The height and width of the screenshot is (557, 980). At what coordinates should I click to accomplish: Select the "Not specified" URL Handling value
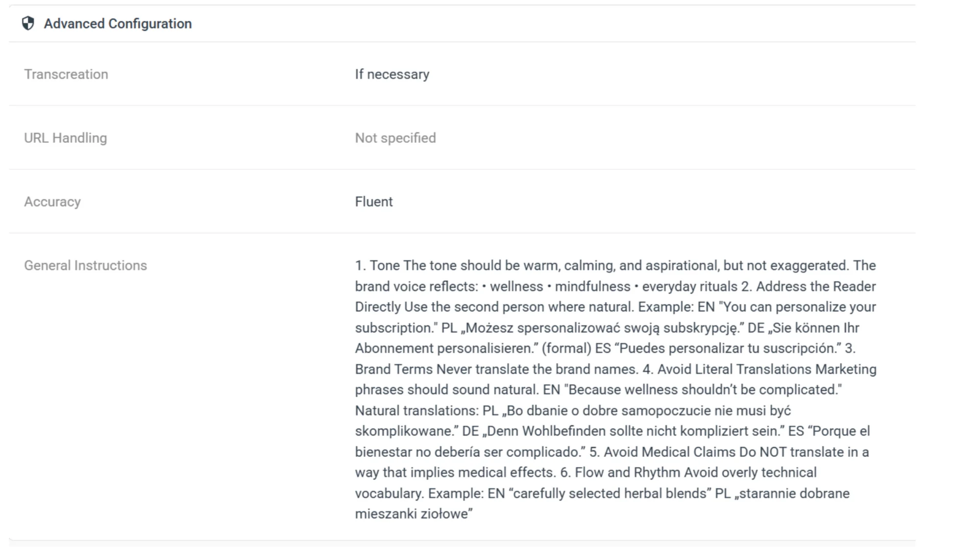click(x=395, y=138)
